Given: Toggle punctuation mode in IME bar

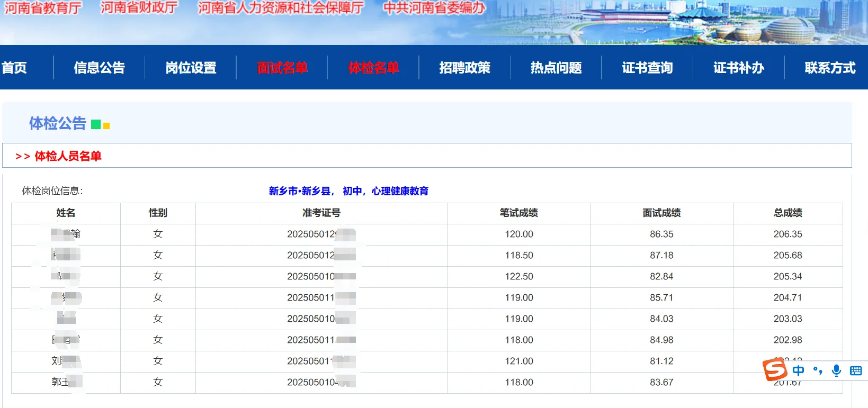Looking at the screenshot, I should coord(818,370).
